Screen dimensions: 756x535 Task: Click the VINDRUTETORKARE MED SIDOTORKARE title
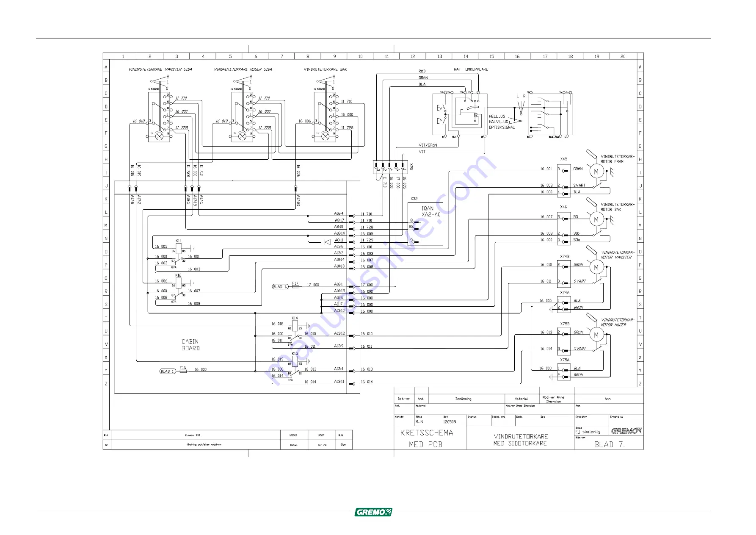click(x=520, y=440)
